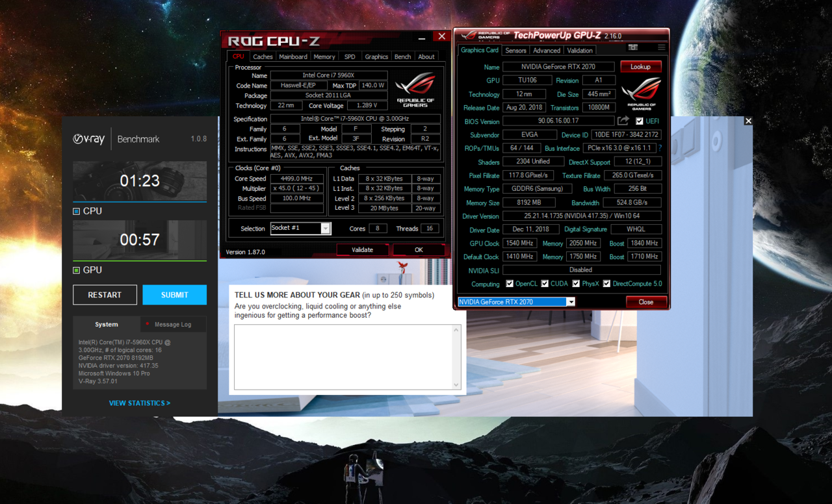Click the gear description text area
Viewport: 832px width, 504px height.
click(343, 357)
